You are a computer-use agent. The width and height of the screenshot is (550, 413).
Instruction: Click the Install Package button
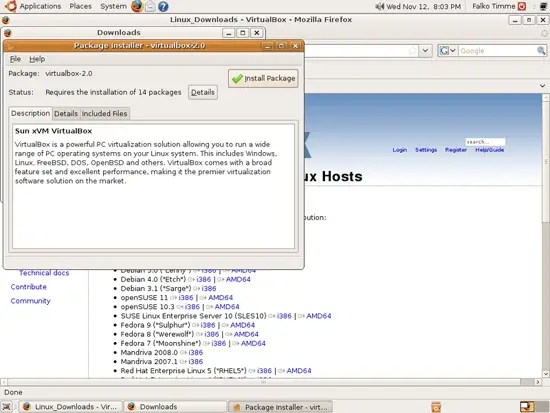click(x=263, y=78)
